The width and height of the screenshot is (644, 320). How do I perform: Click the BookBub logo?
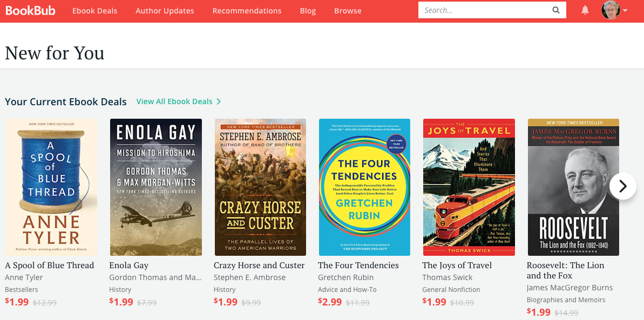pyautogui.click(x=30, y=11)
